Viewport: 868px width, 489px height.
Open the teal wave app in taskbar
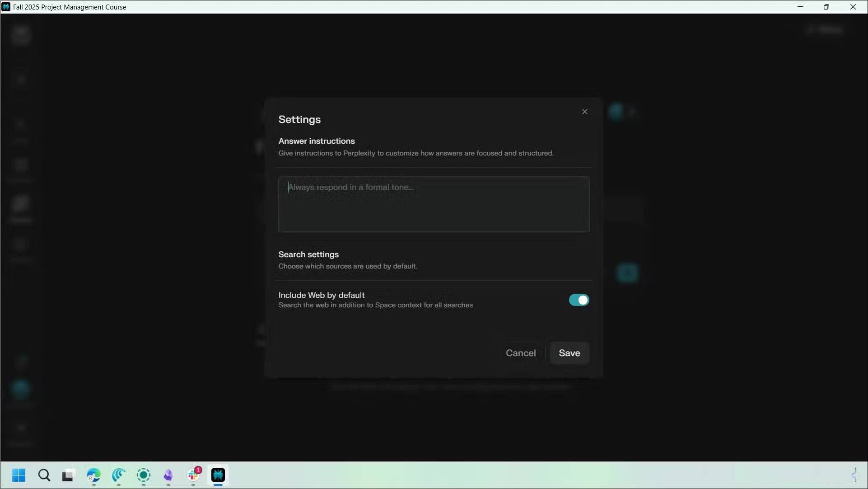tap(119, 475)
